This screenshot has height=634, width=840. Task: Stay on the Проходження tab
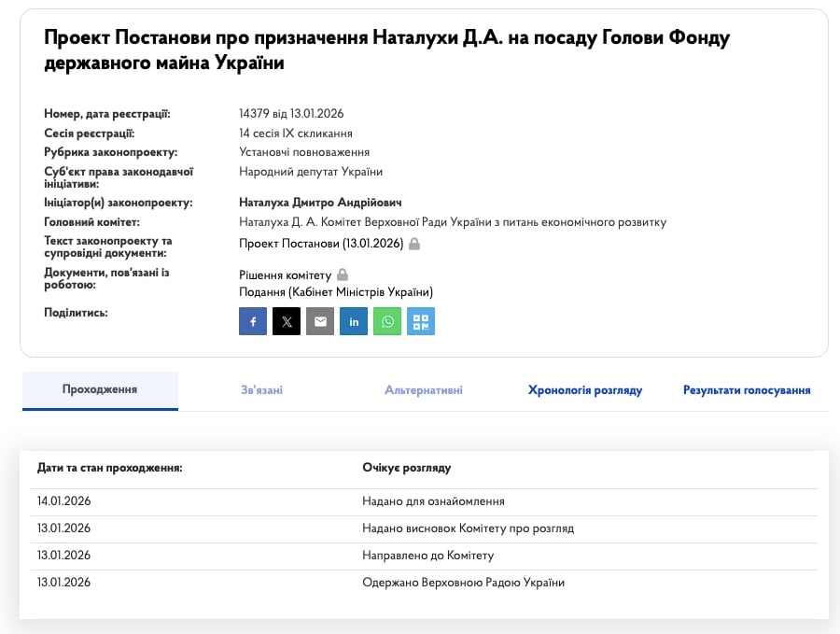(100, 389)
